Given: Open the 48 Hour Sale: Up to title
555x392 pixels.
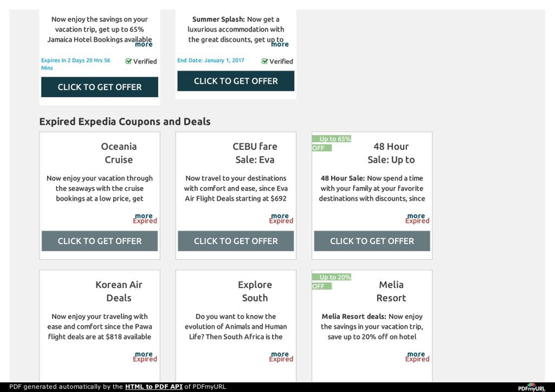Looking at the screenshot, I should pos(391,153).
